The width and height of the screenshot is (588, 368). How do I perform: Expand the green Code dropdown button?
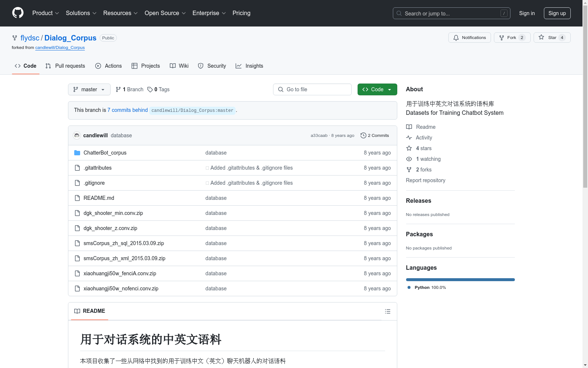pyautogui.click(x=377, y=89)
